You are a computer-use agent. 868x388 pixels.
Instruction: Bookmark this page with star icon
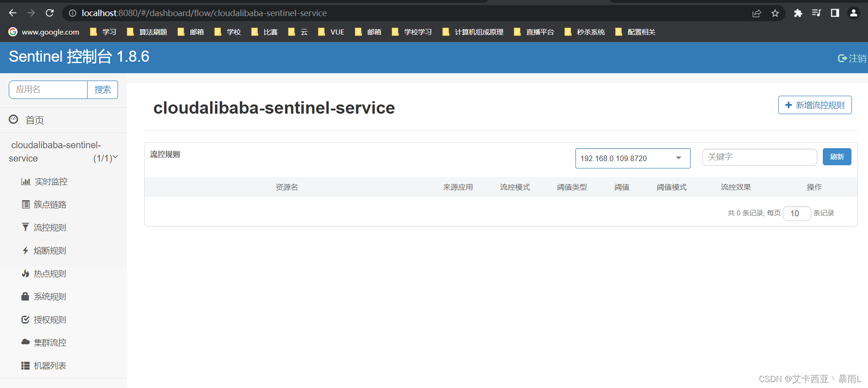tap(775, 13)
